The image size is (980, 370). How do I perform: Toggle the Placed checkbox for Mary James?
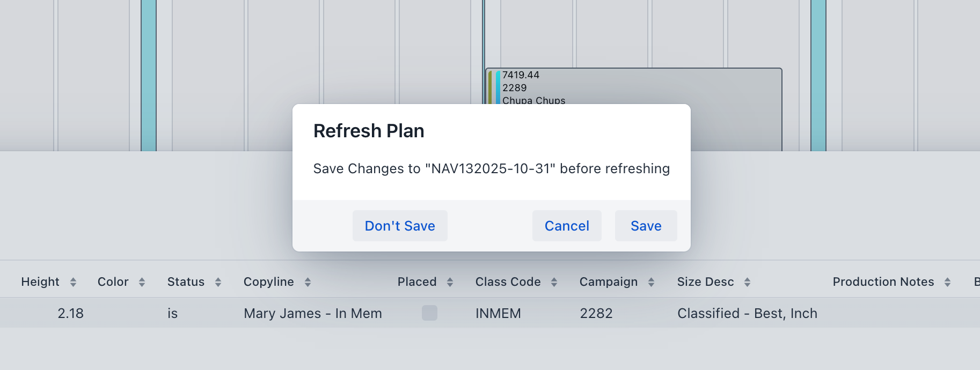[429, 313]
